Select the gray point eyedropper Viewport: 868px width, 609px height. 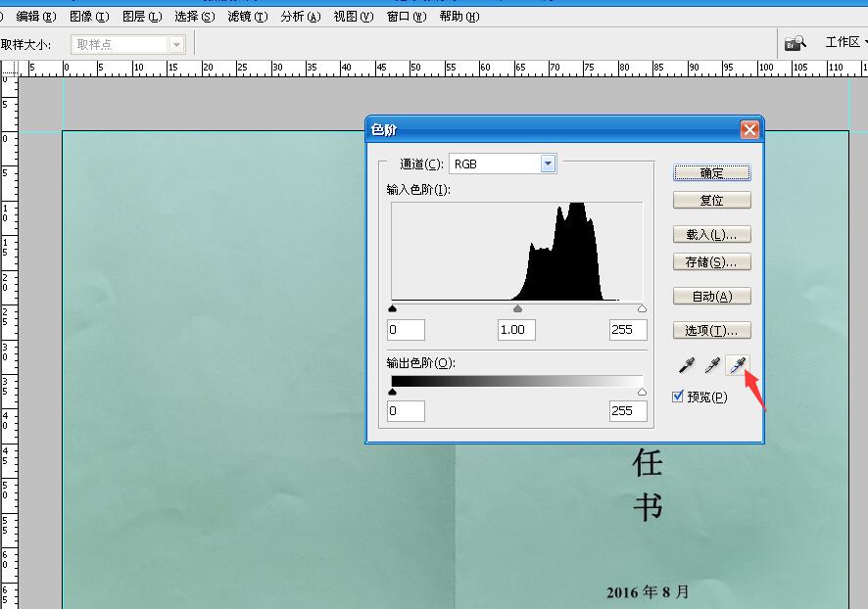[x=712, y=365]
